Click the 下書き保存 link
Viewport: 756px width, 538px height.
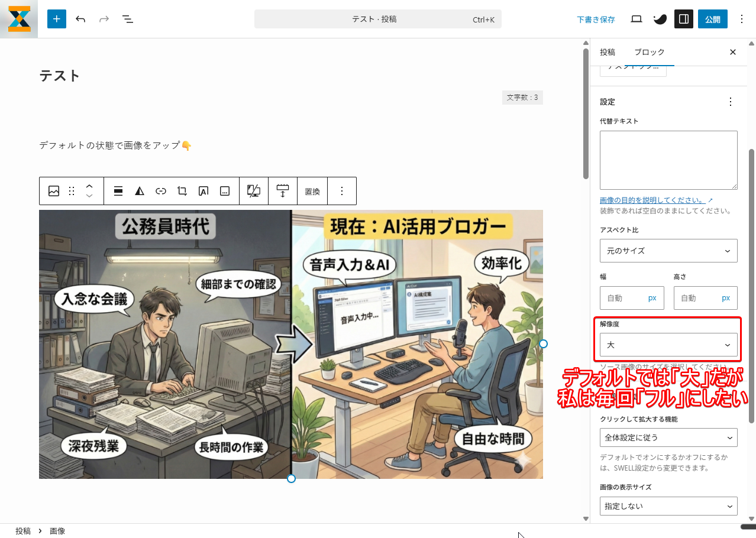tap(596, 20)
